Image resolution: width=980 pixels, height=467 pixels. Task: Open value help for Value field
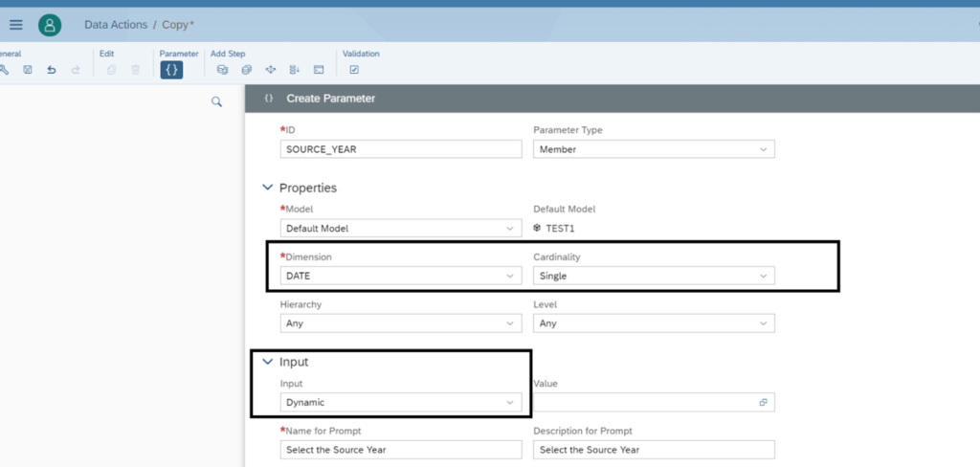763,403
